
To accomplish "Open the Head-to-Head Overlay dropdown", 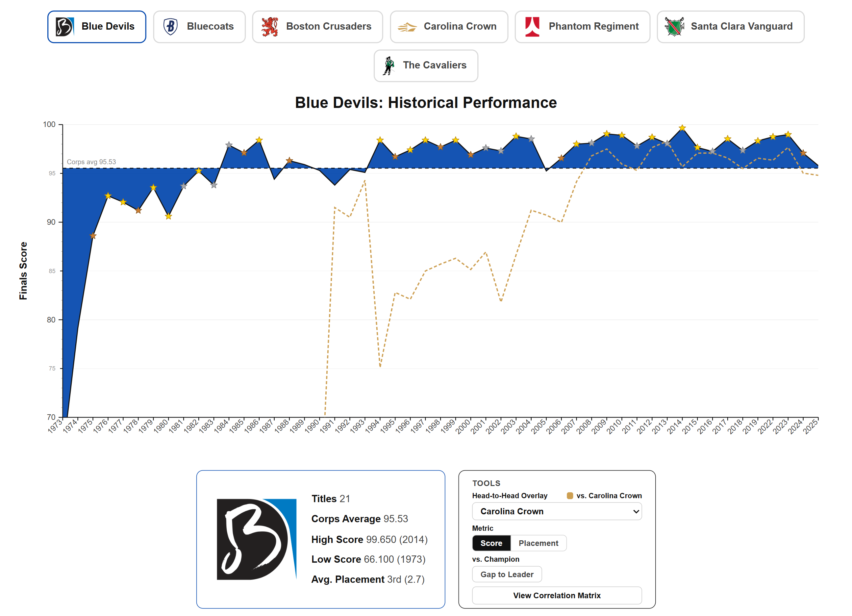I will [557, 511].
